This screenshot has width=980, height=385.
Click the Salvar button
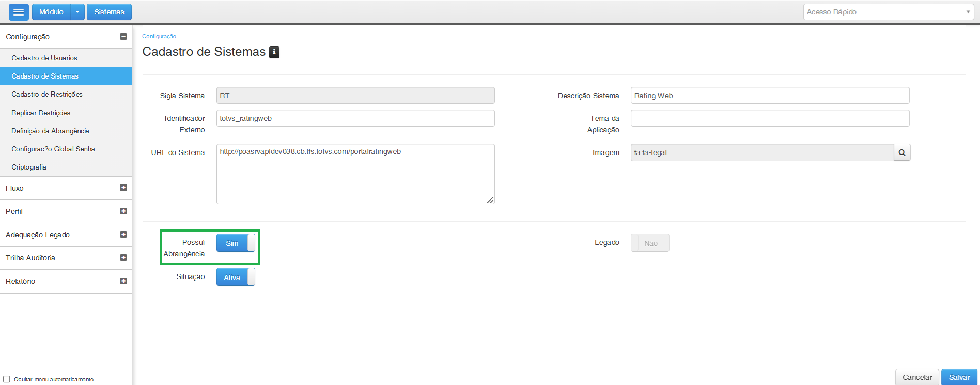[x=959, y=377]
